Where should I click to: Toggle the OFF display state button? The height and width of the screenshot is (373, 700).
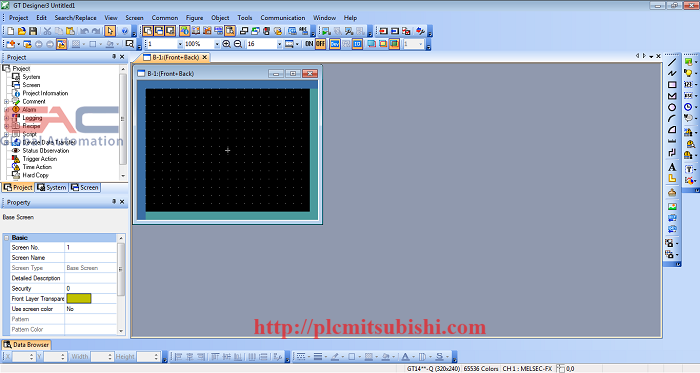[320, 44]
